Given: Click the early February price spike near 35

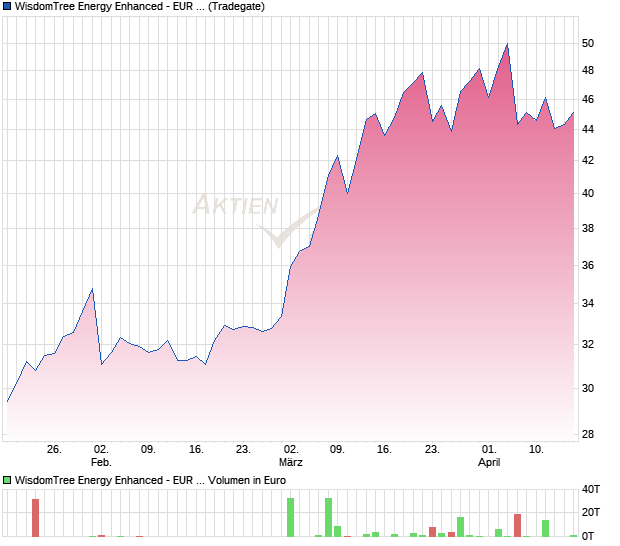Looking at the screenshot, I should click(x=92, y=290).
